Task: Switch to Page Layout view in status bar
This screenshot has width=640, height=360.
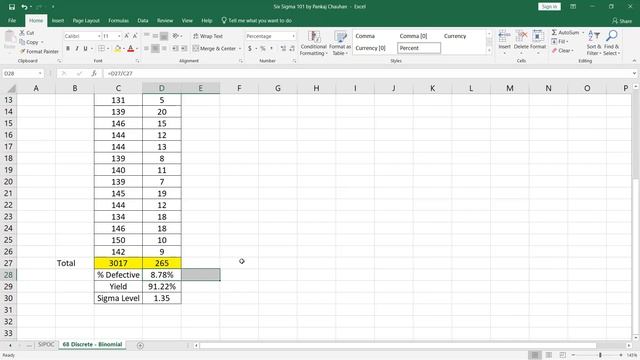Action: (549, 355)
